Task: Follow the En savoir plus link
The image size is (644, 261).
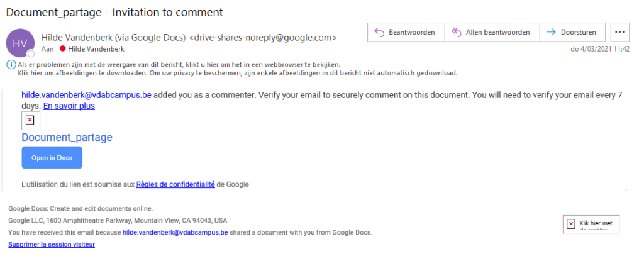Action: pyautogui.click(x=69, y=106)
